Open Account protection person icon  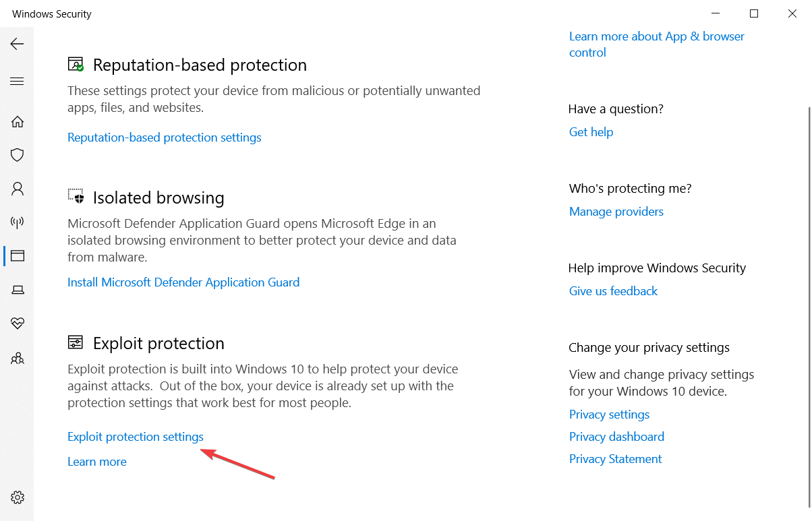[18, 189]
